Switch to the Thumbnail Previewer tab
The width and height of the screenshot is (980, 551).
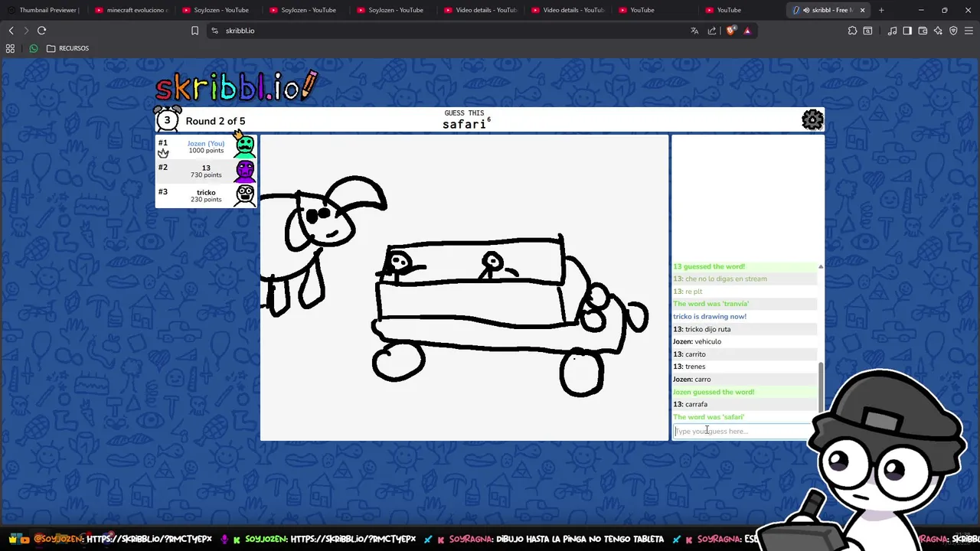[44, 10]
